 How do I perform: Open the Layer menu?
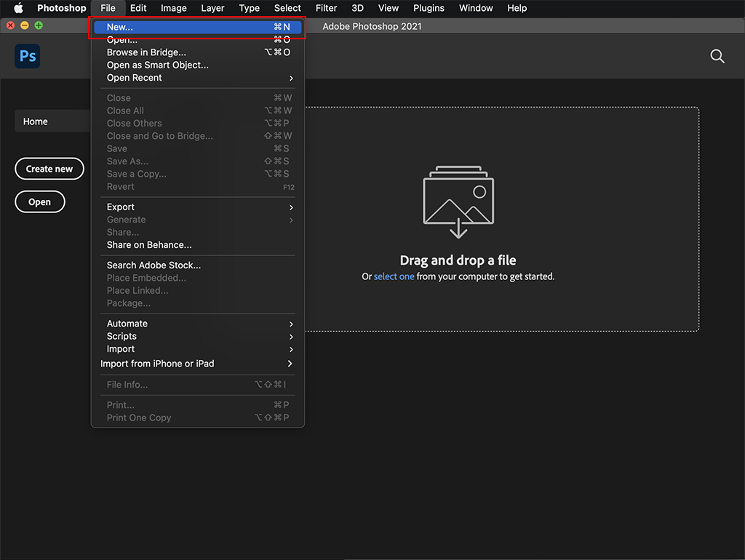212,8
